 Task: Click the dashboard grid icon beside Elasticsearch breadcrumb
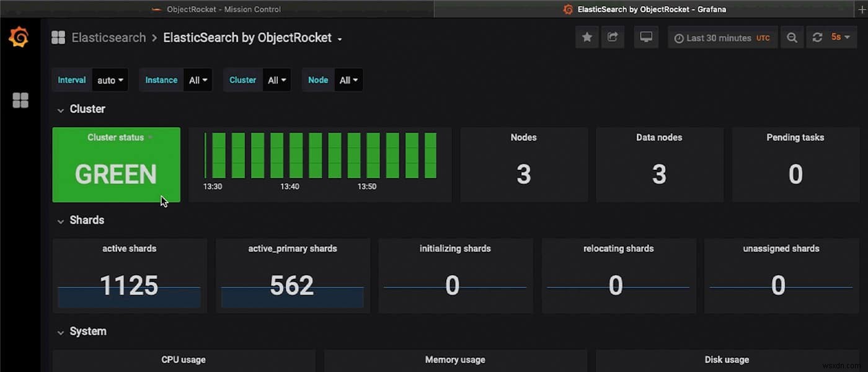58,37
